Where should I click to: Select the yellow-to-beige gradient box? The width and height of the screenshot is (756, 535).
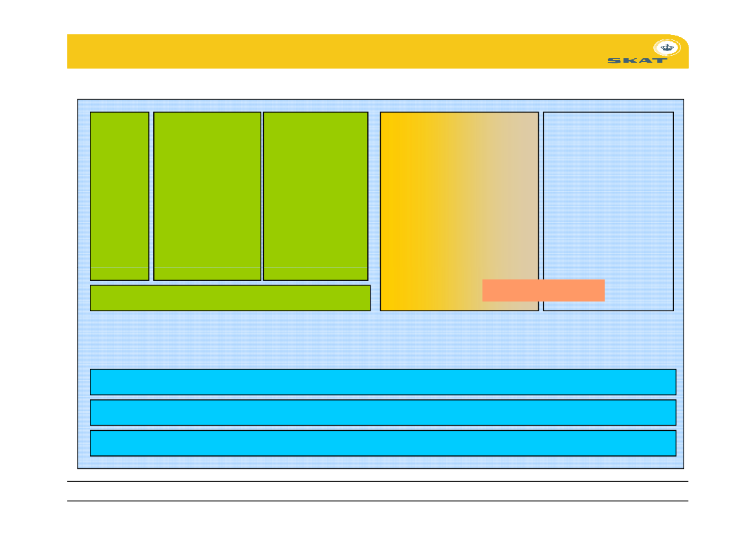459,212
